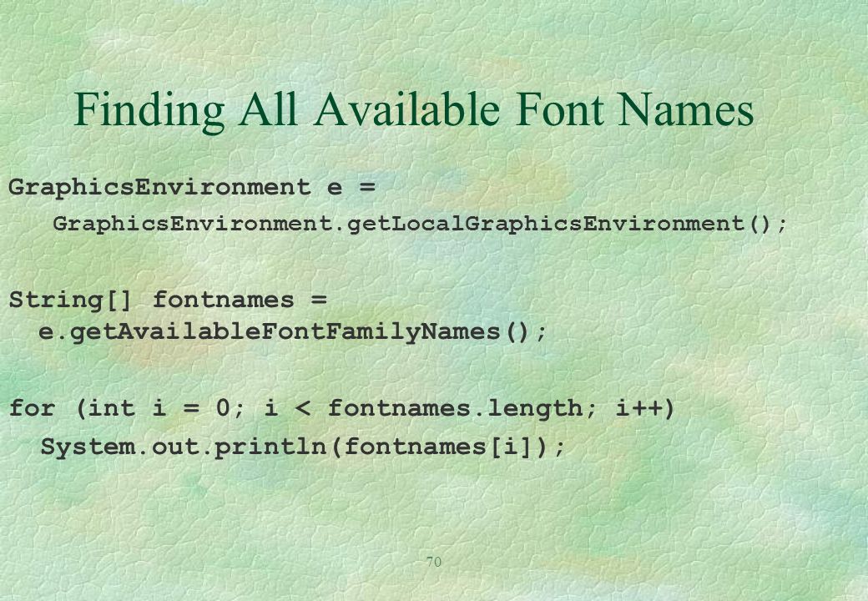This screenshot has height=601, width=868.
Task: Click the line "GraphicsEnvironment e ="
Action: [192, 188]
